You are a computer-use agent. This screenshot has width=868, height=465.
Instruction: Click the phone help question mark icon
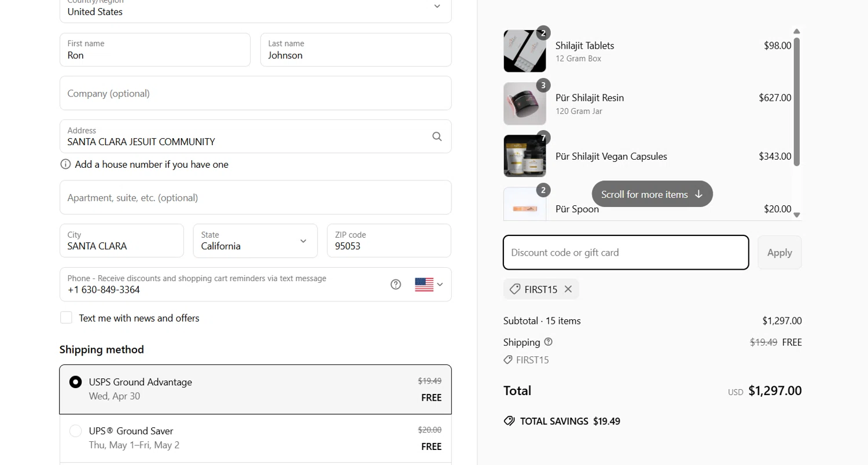click(396, 285)
